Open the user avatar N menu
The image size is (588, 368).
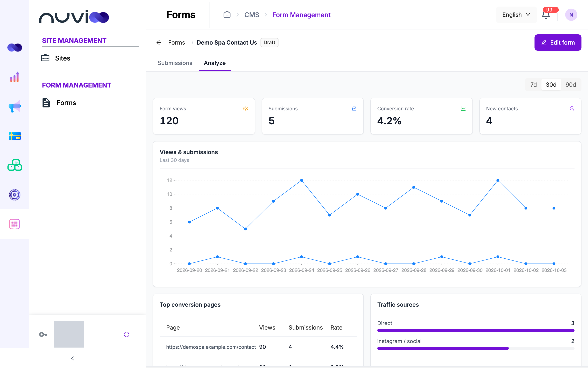tap(571, 15)
